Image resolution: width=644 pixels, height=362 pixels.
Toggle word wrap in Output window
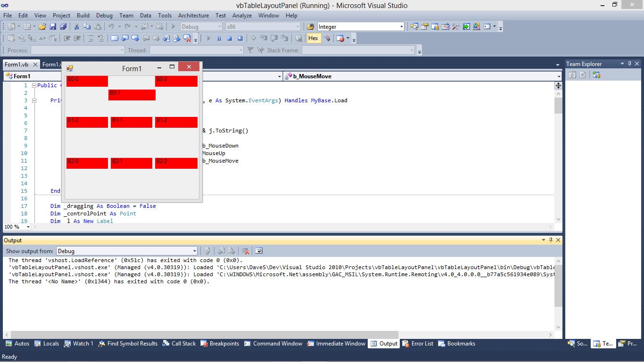point(259,251)
